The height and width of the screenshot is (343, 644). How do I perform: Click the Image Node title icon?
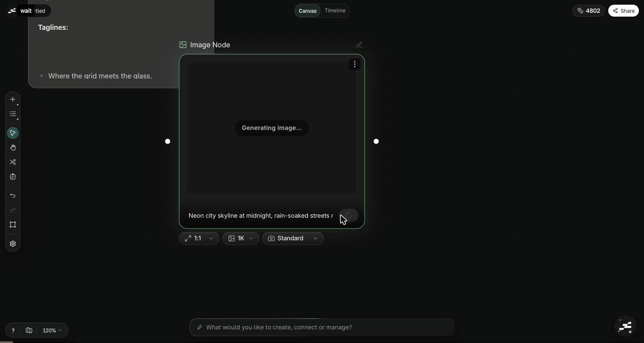point(183,45)
